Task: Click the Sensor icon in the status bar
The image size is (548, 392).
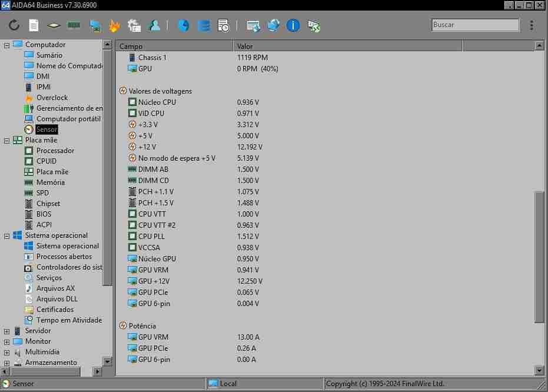Action: (x=6, y=384)
